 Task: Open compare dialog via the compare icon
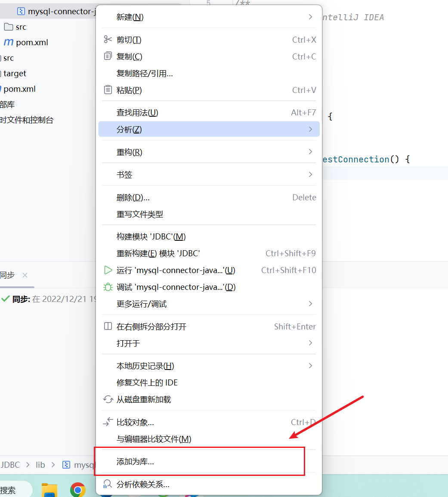pyautogui.click(x=107, y=422)
